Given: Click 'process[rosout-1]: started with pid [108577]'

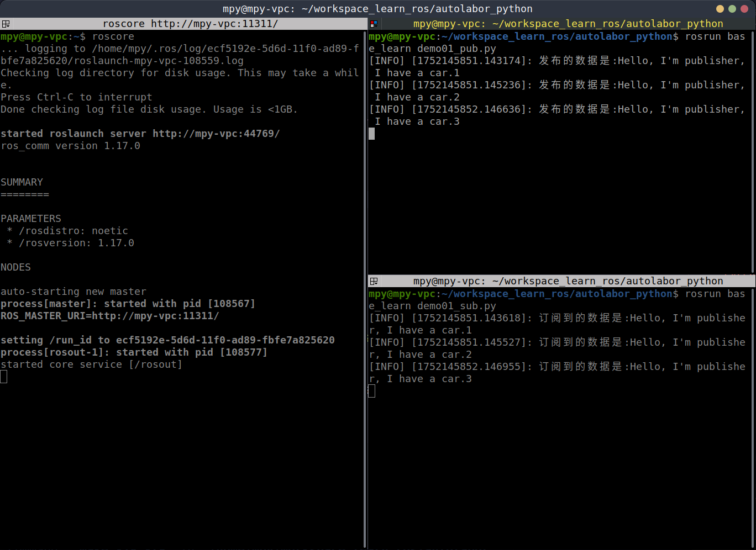Looking at the screenshot, I should point(134,352).
